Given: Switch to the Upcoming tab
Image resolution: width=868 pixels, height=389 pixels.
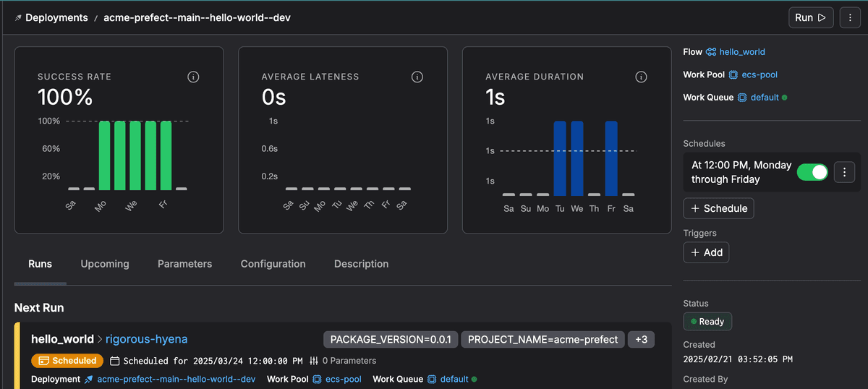Looking at the screenshot, I should point(105,264).
